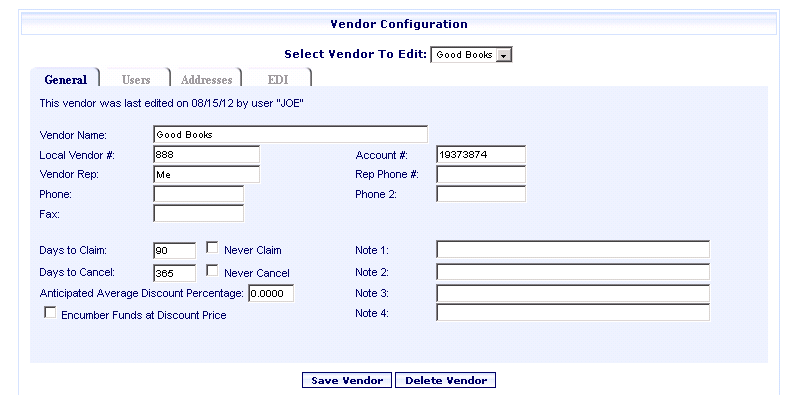Select the Account # input box
This screenshot has width=794, height=395.
coord(481,154)
